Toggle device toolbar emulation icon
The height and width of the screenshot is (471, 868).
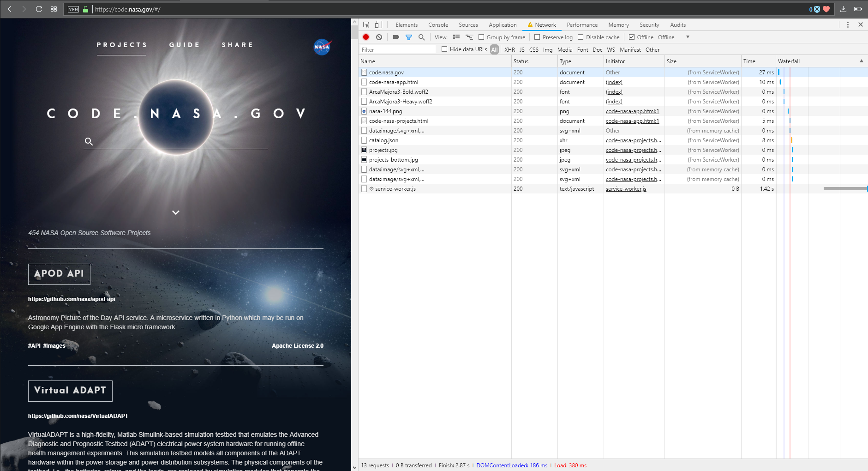point(378,25)
